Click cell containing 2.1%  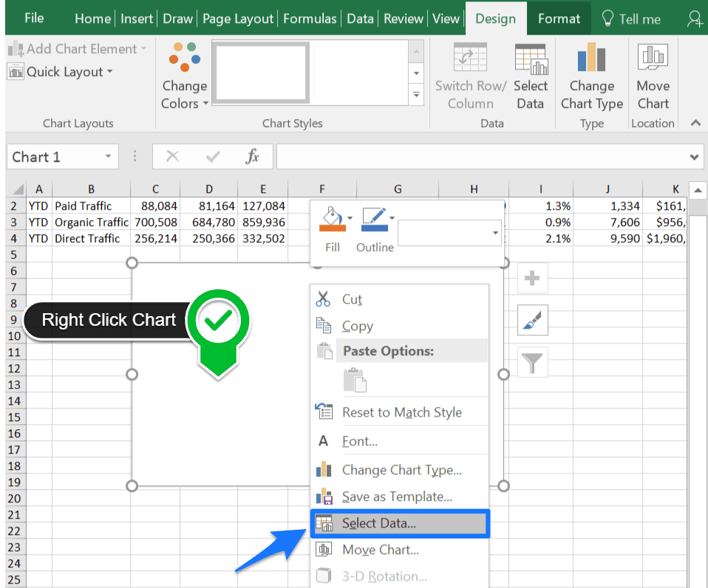coord(541,239)
